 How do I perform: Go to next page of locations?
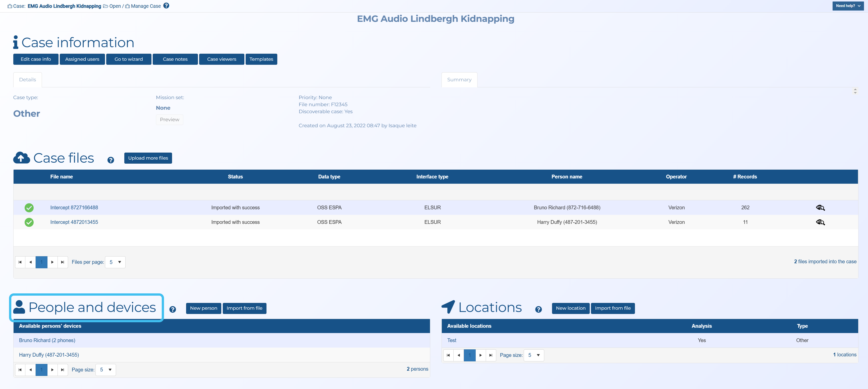(x=480, y=355)
